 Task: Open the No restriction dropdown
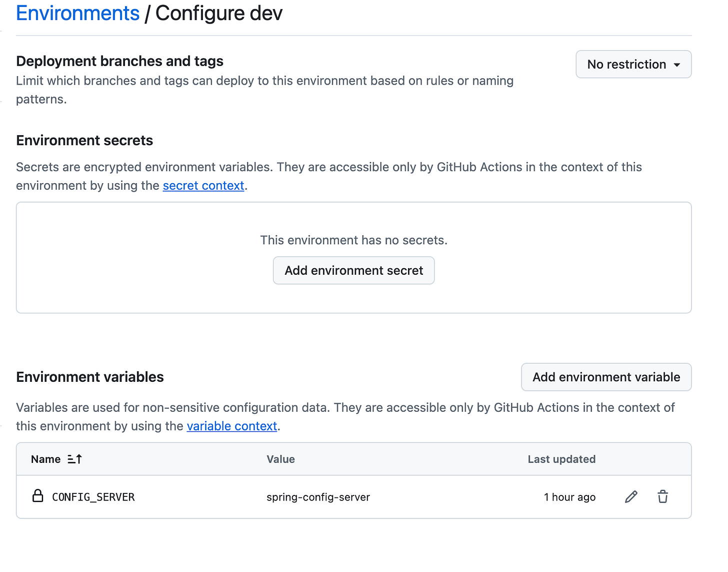coord(633,64)
